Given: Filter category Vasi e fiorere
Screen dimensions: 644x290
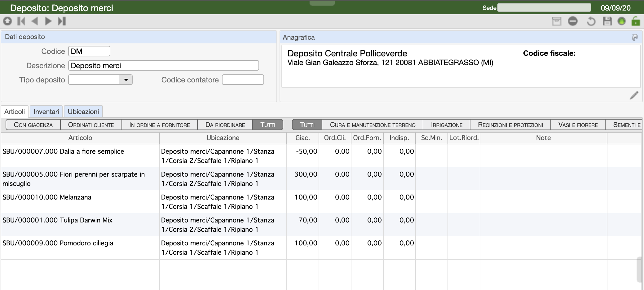Looking at the screenshot, I should coord(578,125).
